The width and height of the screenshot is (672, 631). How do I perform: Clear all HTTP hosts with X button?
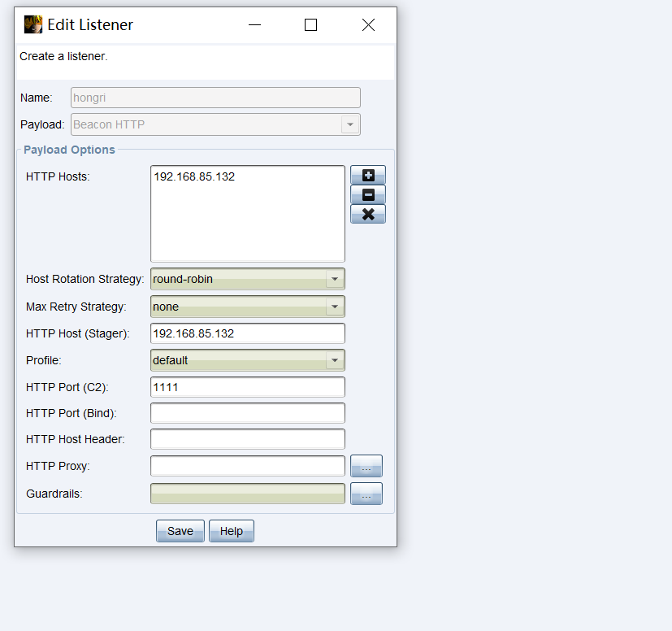(x=368, y=214)
